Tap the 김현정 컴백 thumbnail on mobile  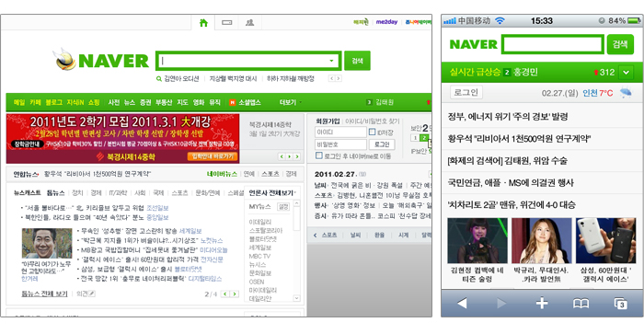point(477,241)
